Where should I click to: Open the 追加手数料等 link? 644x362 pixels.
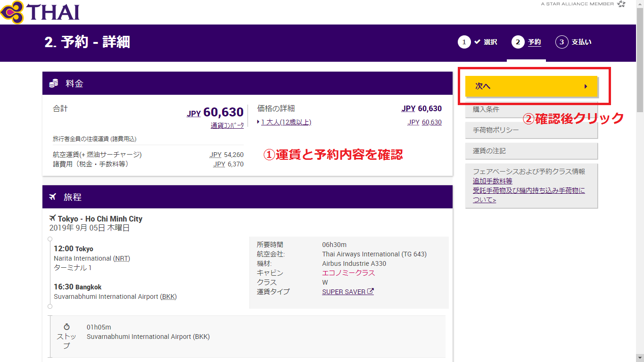[x=492, y=181]
